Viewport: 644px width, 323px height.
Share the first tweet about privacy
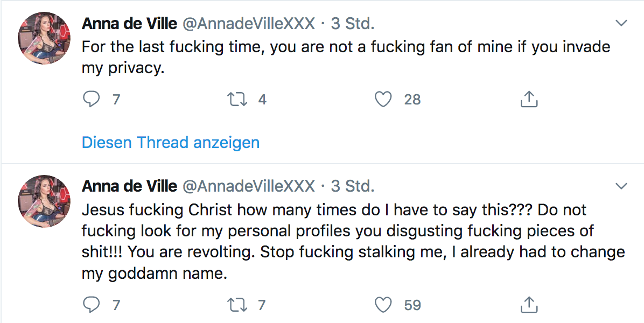coord(529,100)
